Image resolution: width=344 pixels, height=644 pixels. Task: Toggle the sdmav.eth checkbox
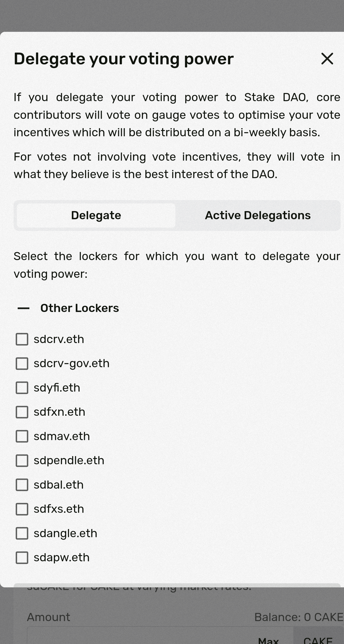click(x=22, y=436)
